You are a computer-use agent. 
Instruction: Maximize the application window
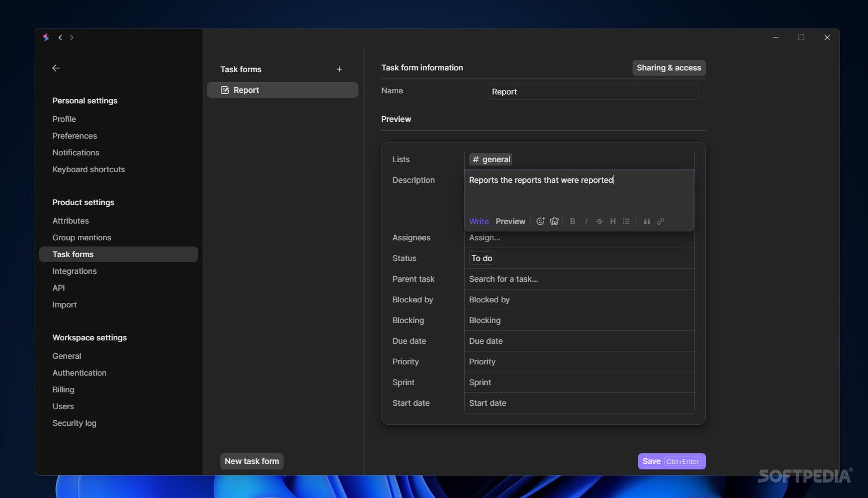click(801, 37)
